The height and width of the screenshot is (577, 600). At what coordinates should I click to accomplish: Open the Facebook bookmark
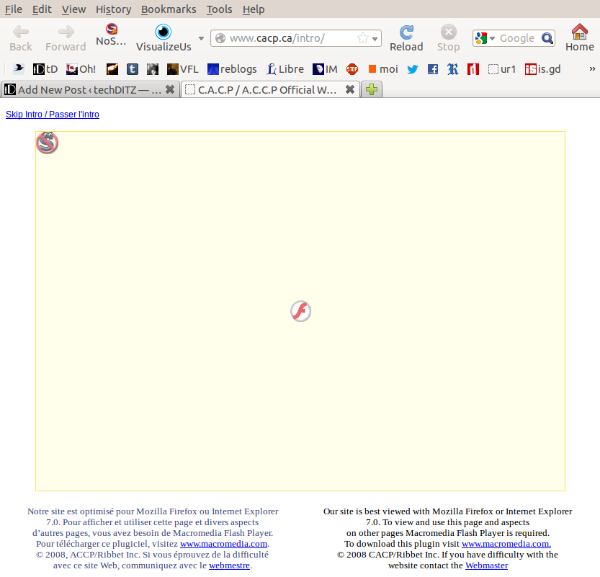point(433,69)
